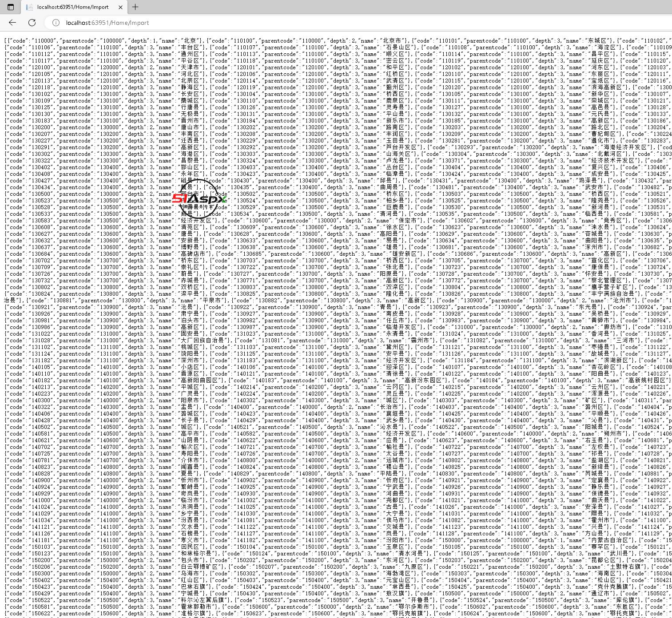Viewport: 672px width, 618px height.
Task: Click the name "忻州市"
Action: click(x=191, y=480)
